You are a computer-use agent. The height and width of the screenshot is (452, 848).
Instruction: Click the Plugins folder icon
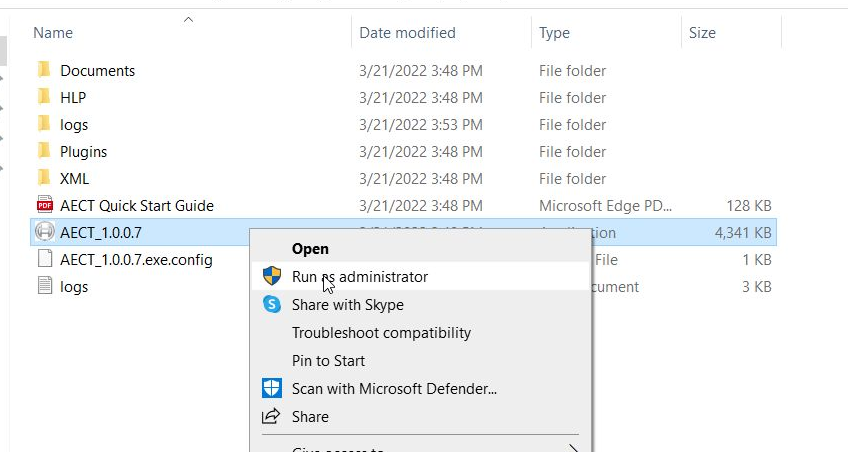point(44,151)
